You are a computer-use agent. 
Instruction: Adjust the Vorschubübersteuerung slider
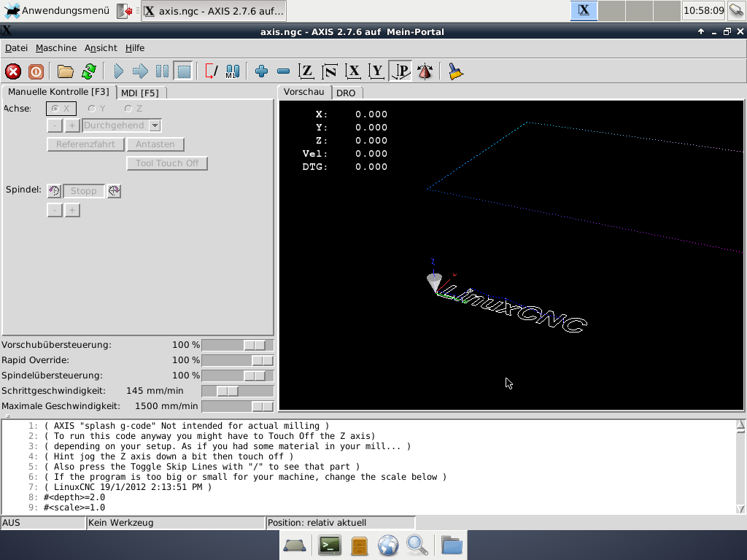[238, 345]
